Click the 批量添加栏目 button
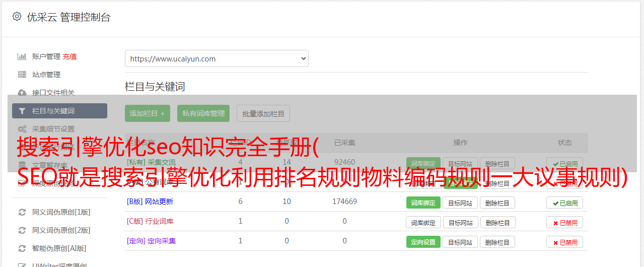The image size is (644, 267). [263, 113]
